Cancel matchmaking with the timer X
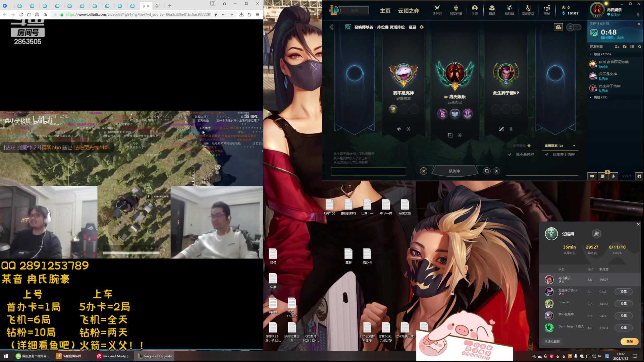644x362 pixels. point(639,24)
